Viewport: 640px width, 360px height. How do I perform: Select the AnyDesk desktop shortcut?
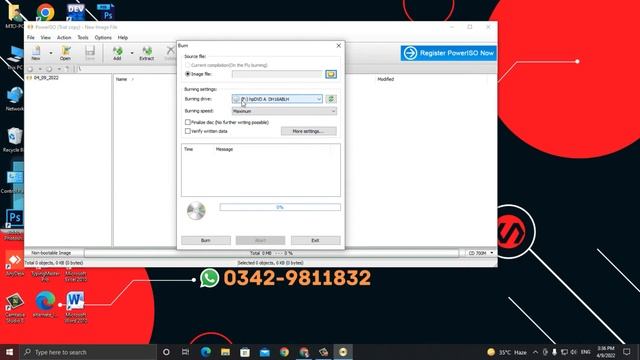coord(15,264)
